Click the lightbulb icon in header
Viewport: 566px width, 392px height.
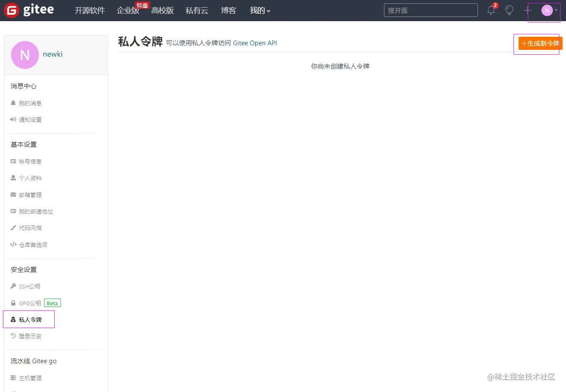click(x=509, y=10)
